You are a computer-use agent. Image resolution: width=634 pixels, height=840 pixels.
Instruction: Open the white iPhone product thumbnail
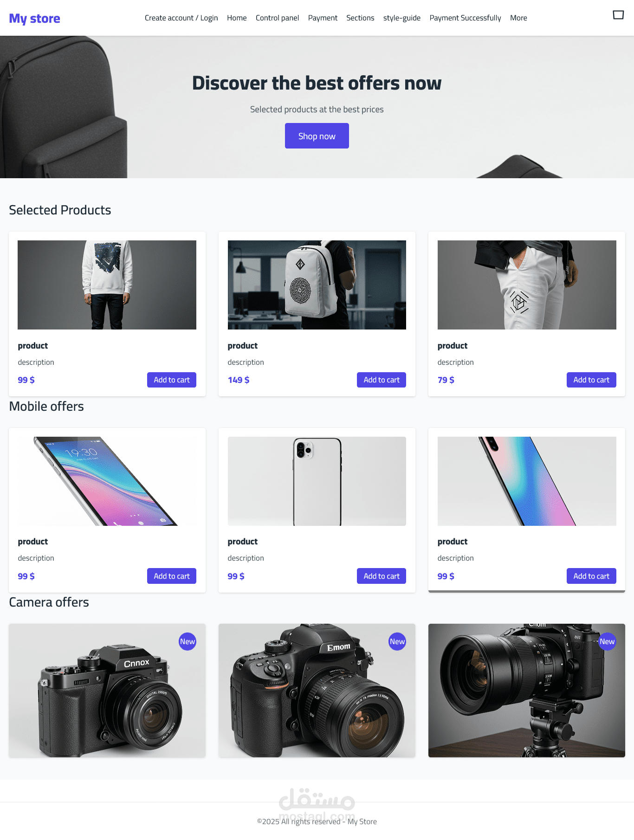point(317,481)
